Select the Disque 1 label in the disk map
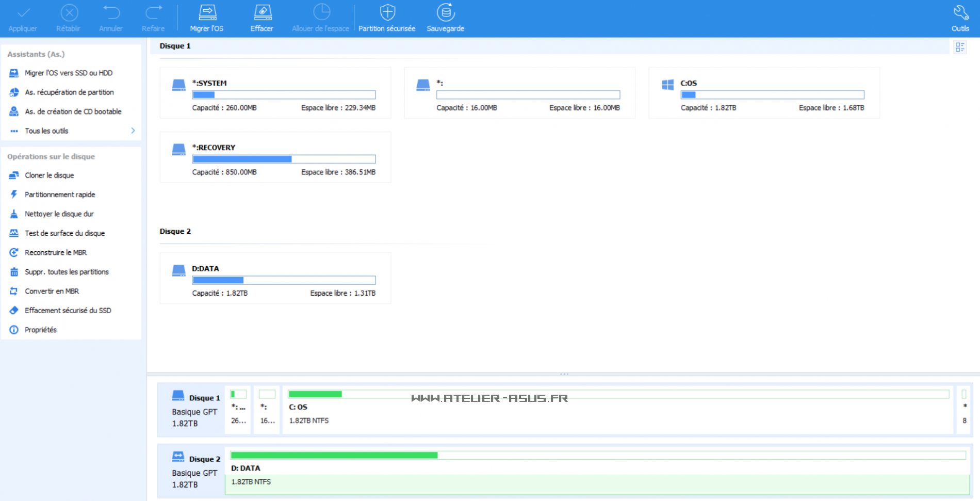 tap(204, 398)
